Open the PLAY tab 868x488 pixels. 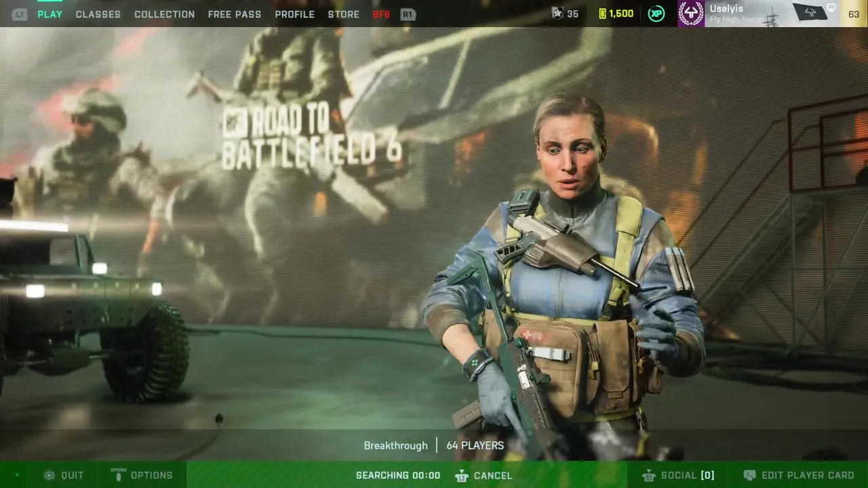pos(50,14)
